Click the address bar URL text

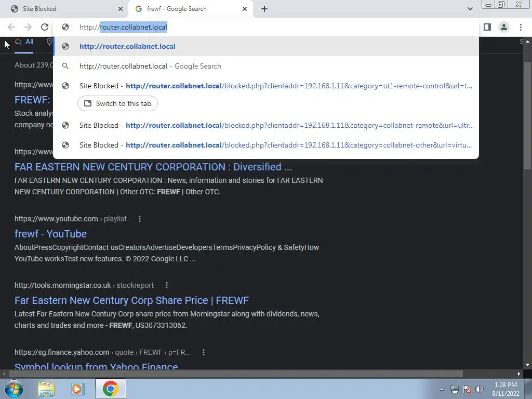pos(123,27)
